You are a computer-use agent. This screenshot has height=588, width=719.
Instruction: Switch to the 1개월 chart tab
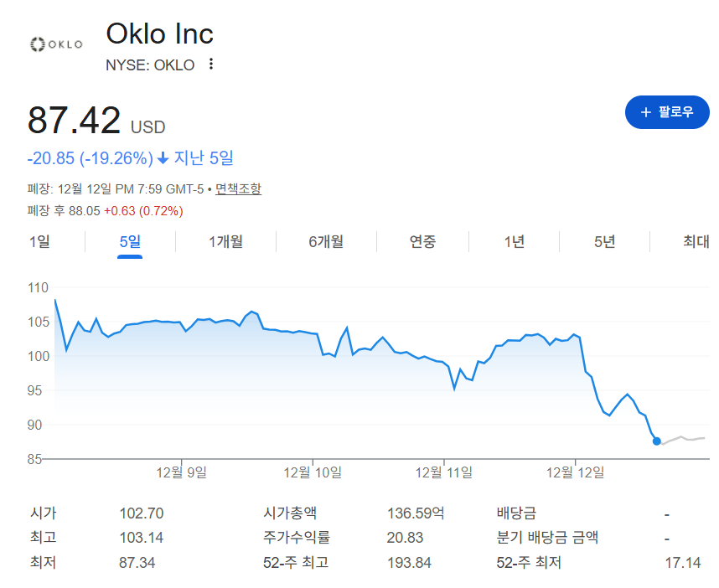point(225,242)
